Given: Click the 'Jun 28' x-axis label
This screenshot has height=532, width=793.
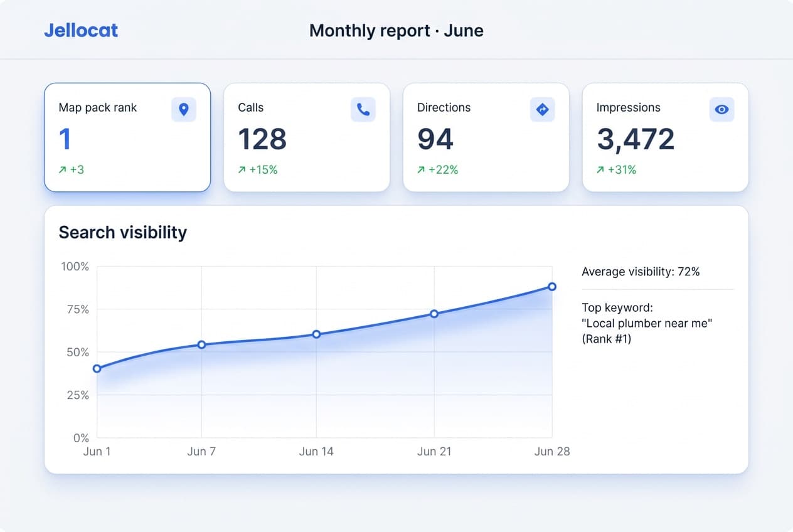Looking at the screenshot, I should tap(552, 451).
